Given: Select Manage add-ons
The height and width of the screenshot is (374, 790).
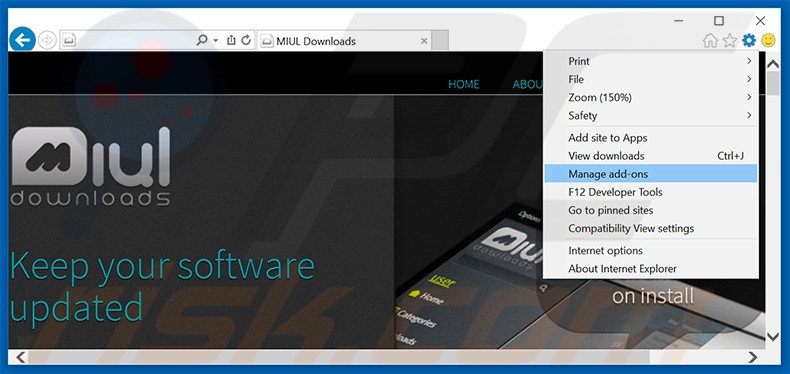Looking at the screenshot, I should (x=651, y=174).
